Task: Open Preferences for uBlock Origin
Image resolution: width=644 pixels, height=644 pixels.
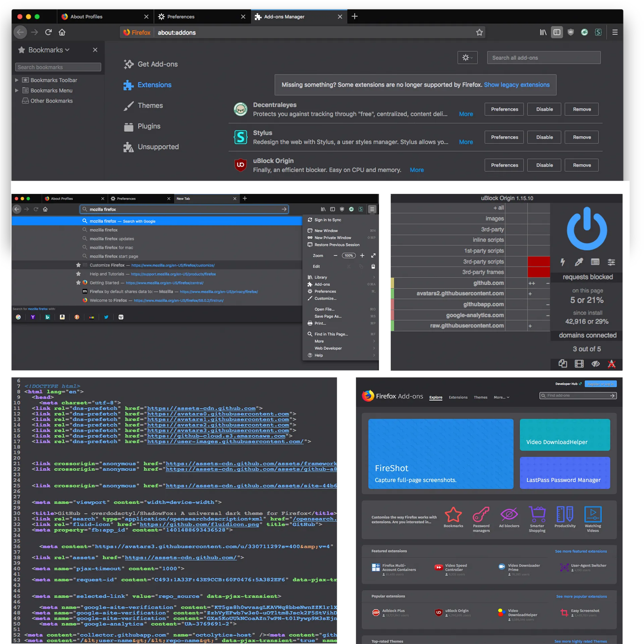Action: tap(504, 165)
